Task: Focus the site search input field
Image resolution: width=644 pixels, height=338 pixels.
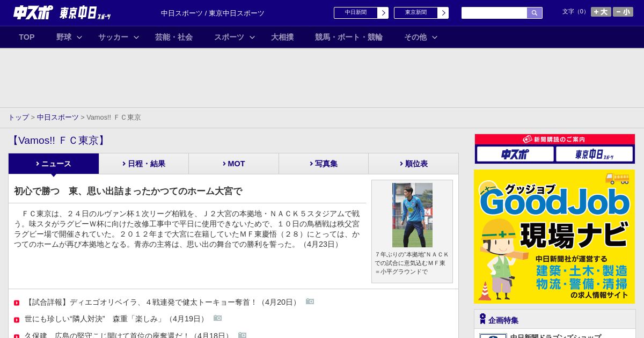Action: pyautogui.click(x=494, y=13)
